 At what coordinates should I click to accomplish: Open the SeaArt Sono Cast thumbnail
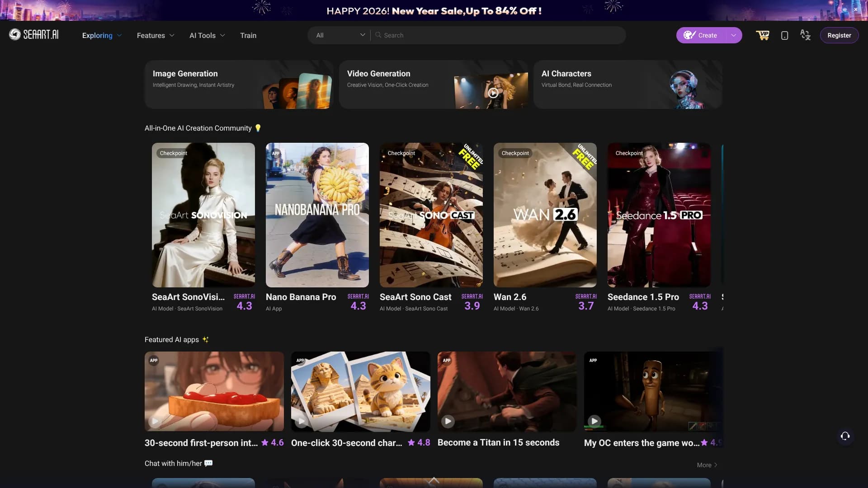point(431,215)
